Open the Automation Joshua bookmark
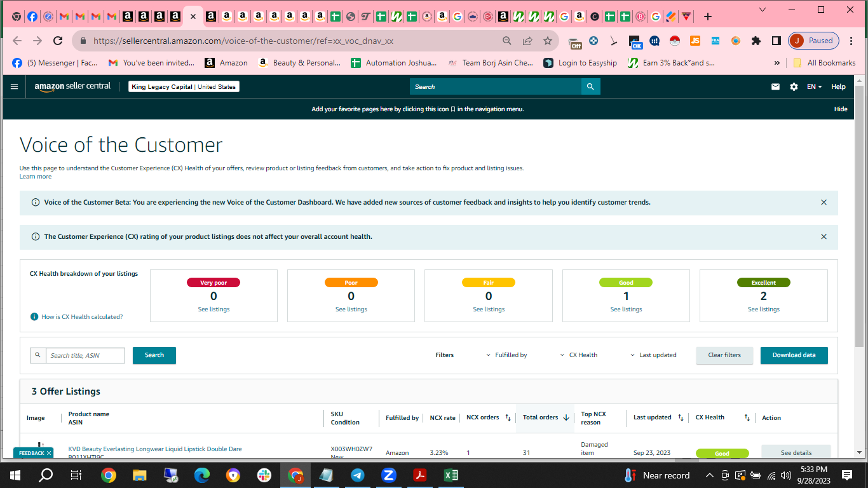 pos(393,63)
